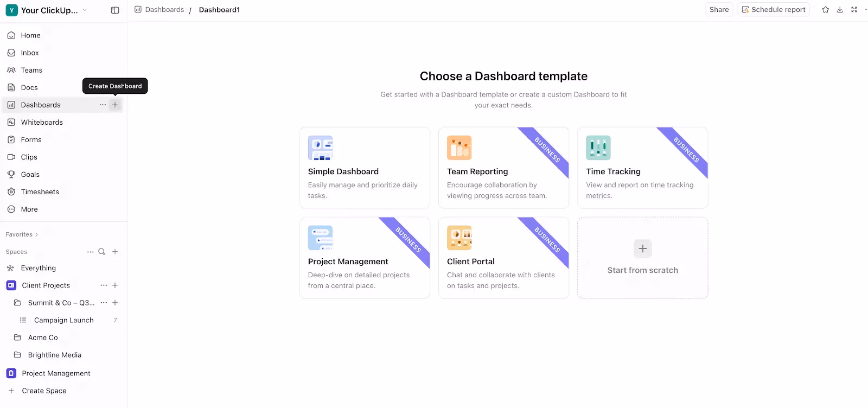
Task: Favorite the dashboard with the star icon
Action: click(x=825, y=10)
